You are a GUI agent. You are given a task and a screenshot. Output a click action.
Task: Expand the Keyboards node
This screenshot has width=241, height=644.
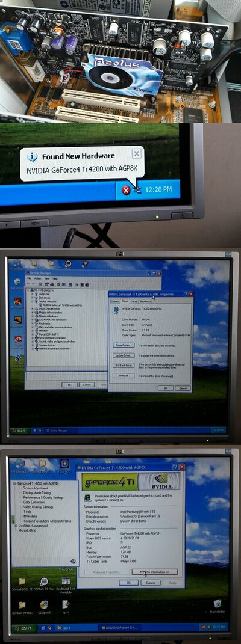[32, 324]
